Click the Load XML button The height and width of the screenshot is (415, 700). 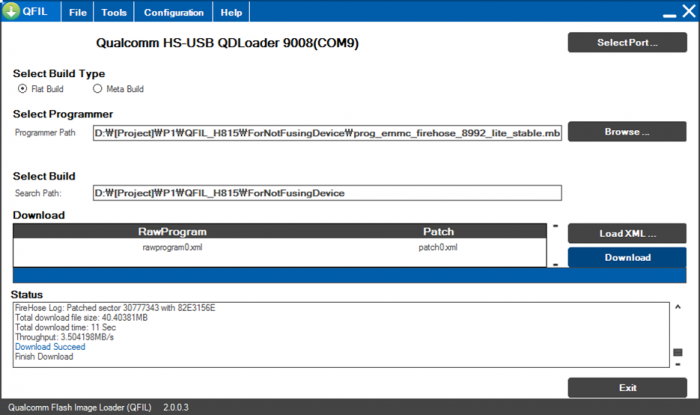(627, 233)
